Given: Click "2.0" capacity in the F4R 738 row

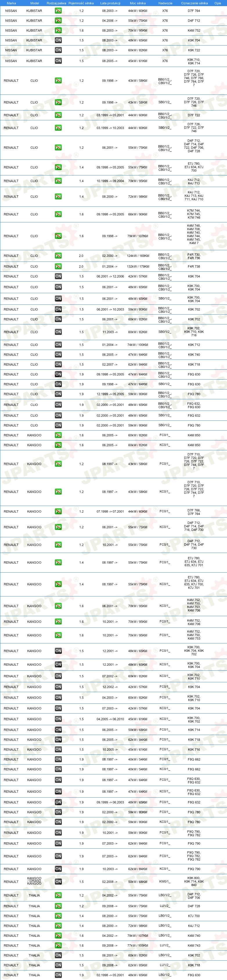Looking at the screenshot, I should coord(81,267).
